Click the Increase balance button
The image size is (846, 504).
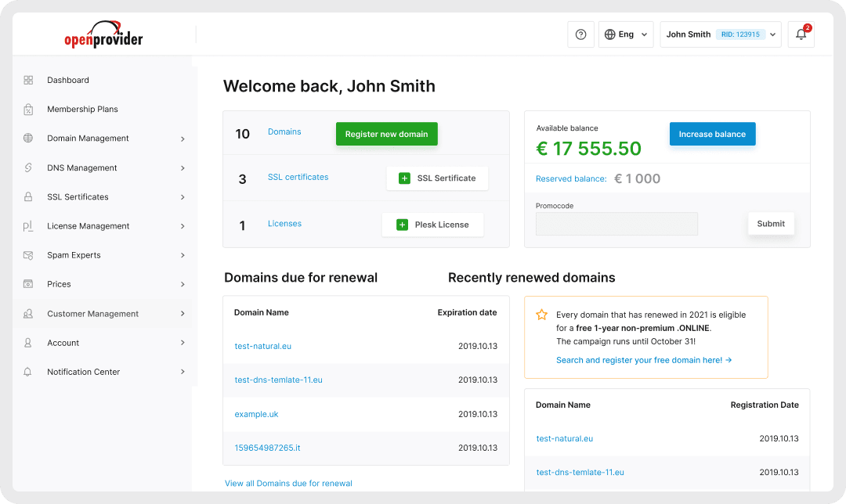pyautogui.click(x=712, y=134)
